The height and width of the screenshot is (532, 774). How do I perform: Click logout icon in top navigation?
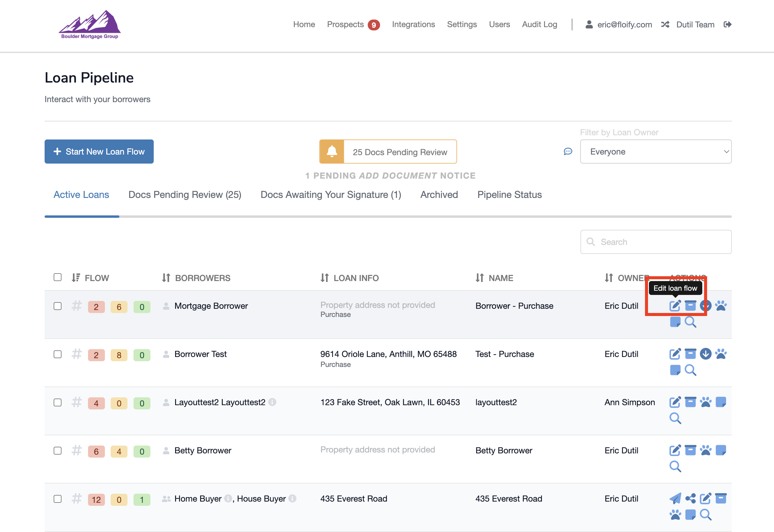coord(728,24)
